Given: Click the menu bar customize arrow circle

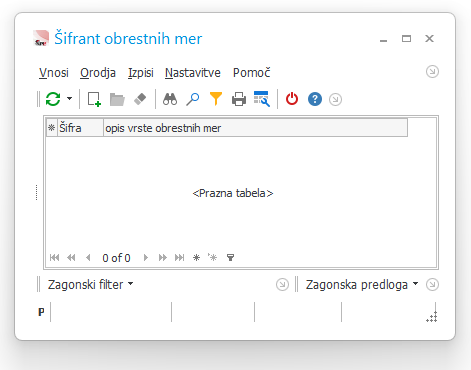Looking at the screenshot, I should coord(432,72).
